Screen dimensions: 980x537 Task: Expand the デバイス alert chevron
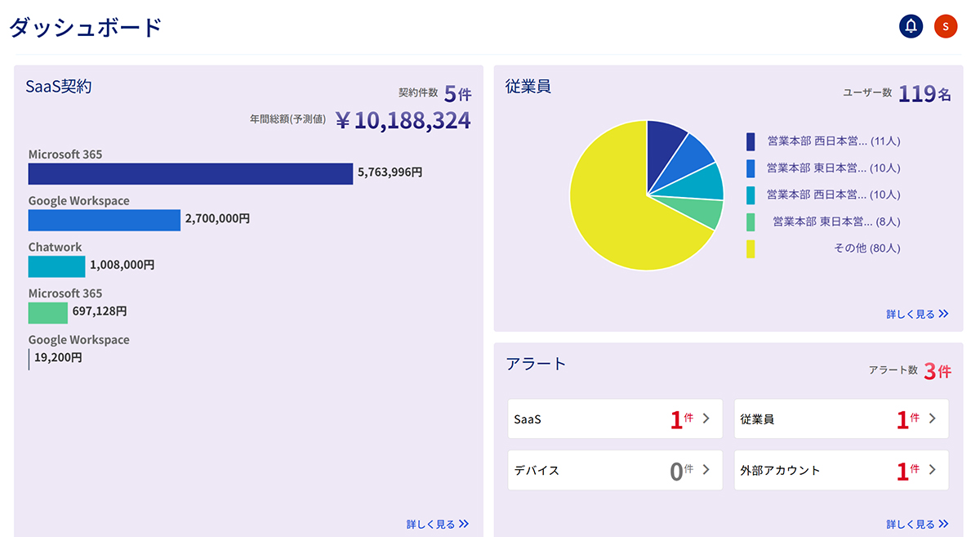[706, 470]
